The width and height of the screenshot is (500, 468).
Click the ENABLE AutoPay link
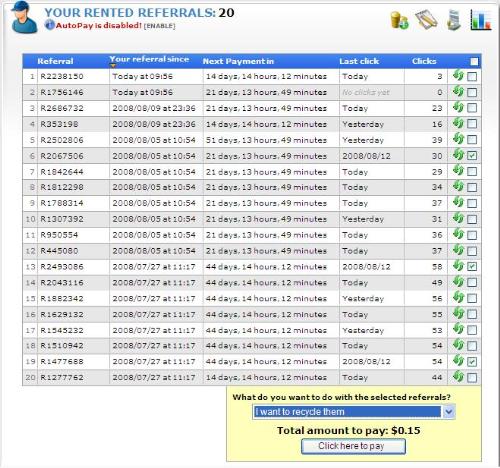pyautogui.click(x=159, y=26)
